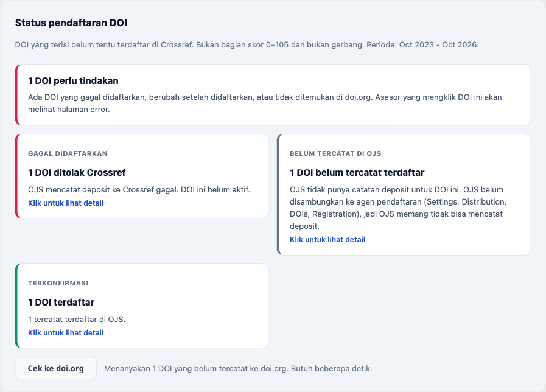The width and height of the screenshot is (546, 392).
Task: Click the '1 DOI ditolak Crossref' heading
Action: point(77,173)
